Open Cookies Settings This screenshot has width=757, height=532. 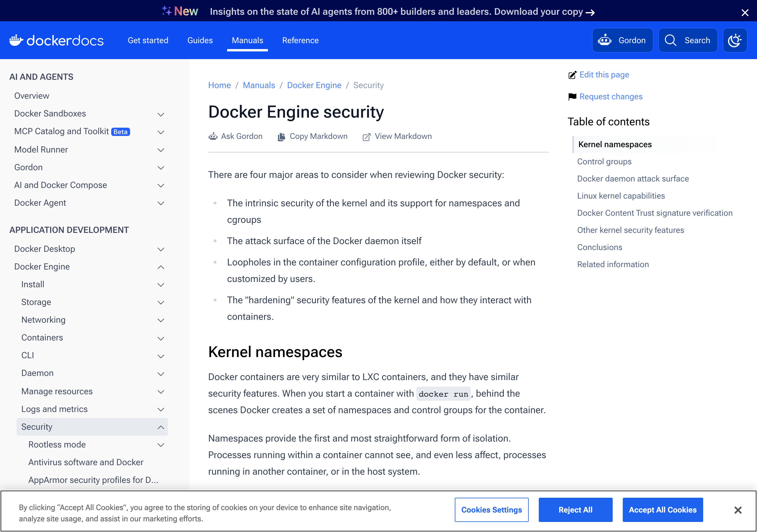pyautogui.click(x=491, y=510)
